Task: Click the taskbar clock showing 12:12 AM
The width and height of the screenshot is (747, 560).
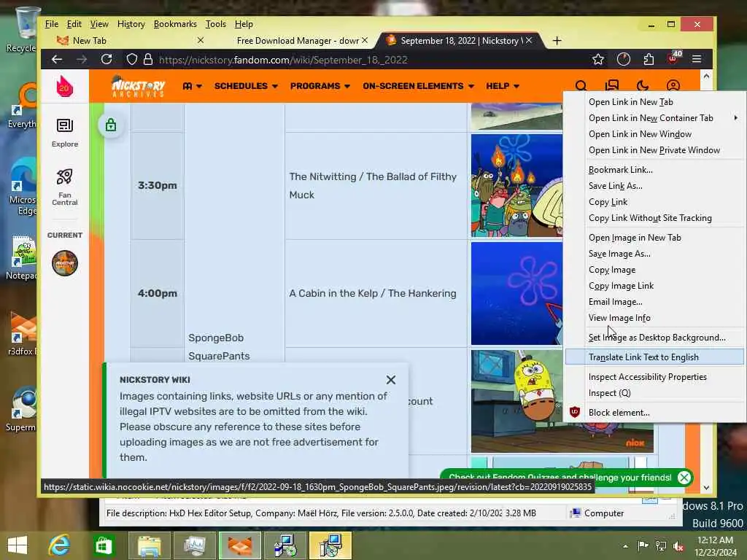Action: pyautogui.click(x=715, y=546)
